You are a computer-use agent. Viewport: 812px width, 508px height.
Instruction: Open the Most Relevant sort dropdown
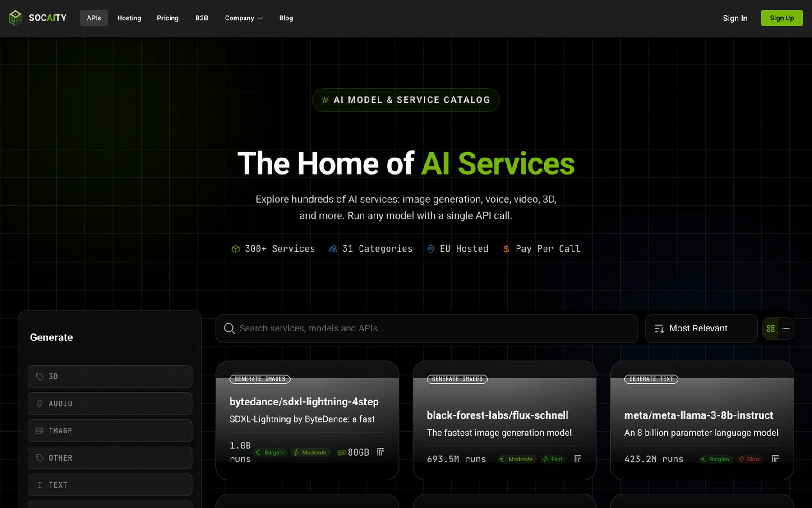[x=701, y=328]
